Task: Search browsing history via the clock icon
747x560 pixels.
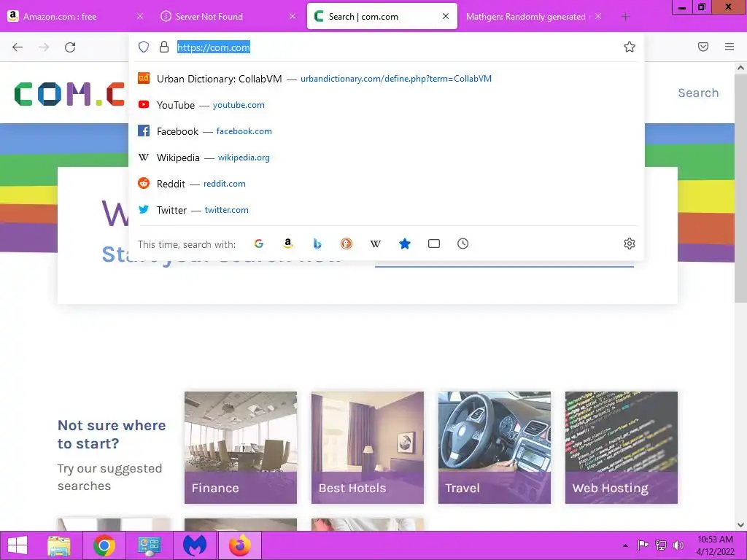Action: tap(462, 244)
